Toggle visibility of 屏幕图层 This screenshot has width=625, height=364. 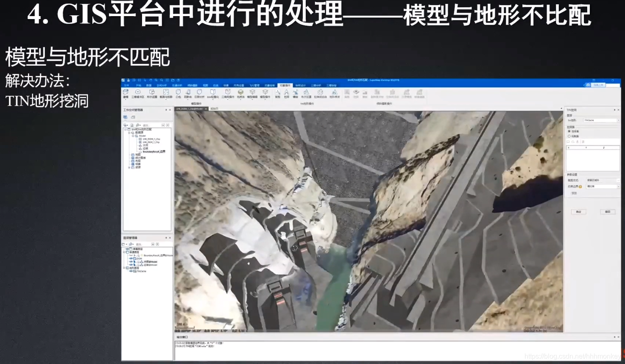(127, 249)
